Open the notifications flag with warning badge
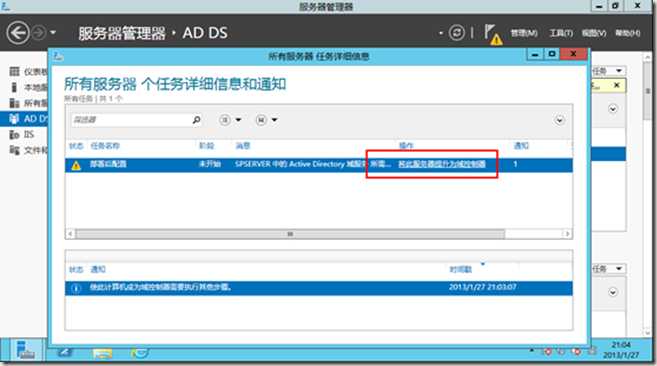This screenshot has height=366, width=657. click(x=493, y=34)
